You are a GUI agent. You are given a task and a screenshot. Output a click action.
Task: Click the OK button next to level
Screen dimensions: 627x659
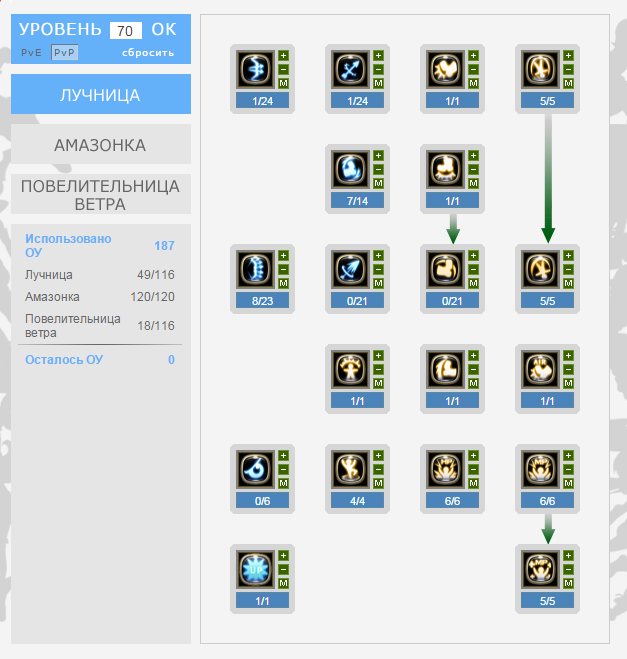click(x=163, y=30)
